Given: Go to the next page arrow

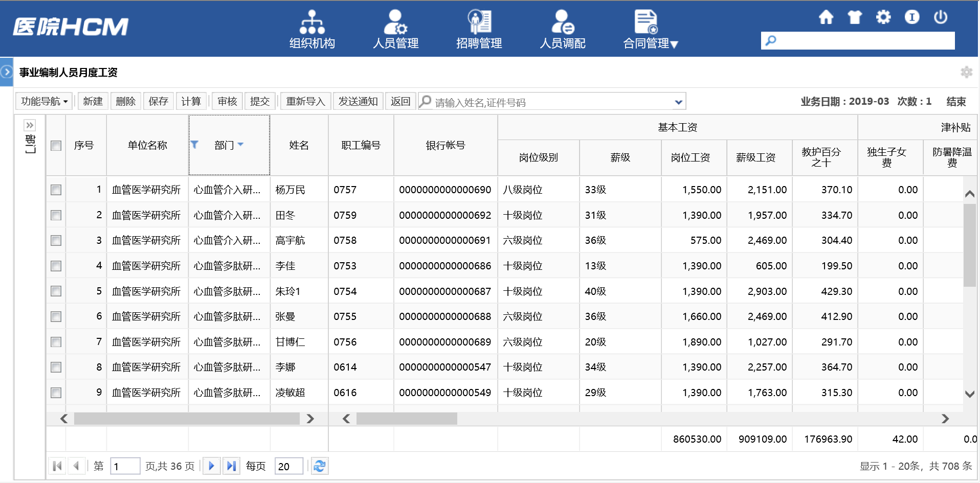Looking at the screenshot, I should [211, 466].
